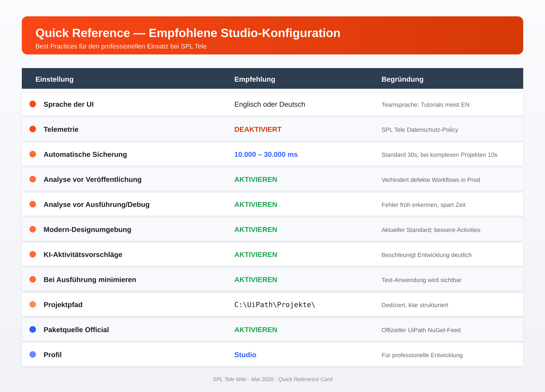Click AKTIVIEREN in Paketquelle Official row

256,330
